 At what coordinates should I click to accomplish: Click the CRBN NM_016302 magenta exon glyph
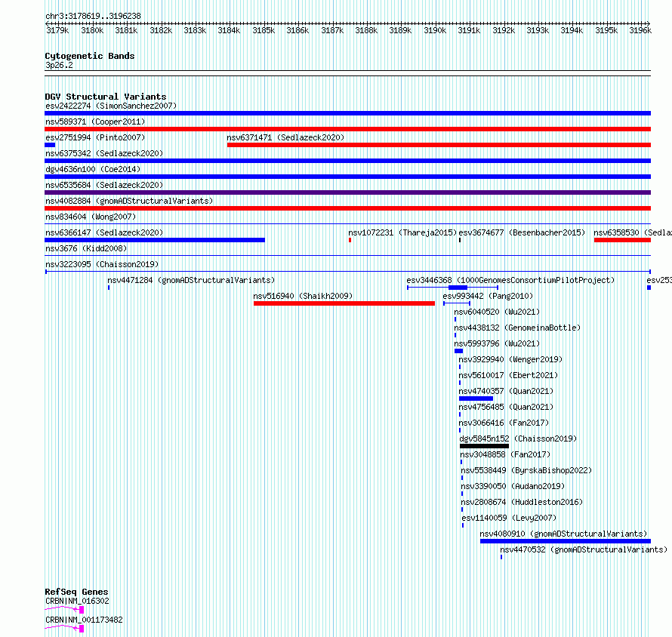(x=82, y=610)
